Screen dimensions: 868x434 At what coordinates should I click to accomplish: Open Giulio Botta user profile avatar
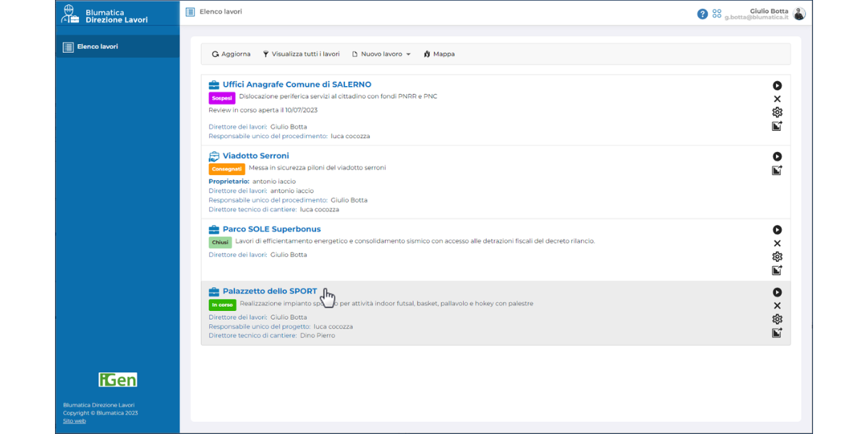(799, 14)
